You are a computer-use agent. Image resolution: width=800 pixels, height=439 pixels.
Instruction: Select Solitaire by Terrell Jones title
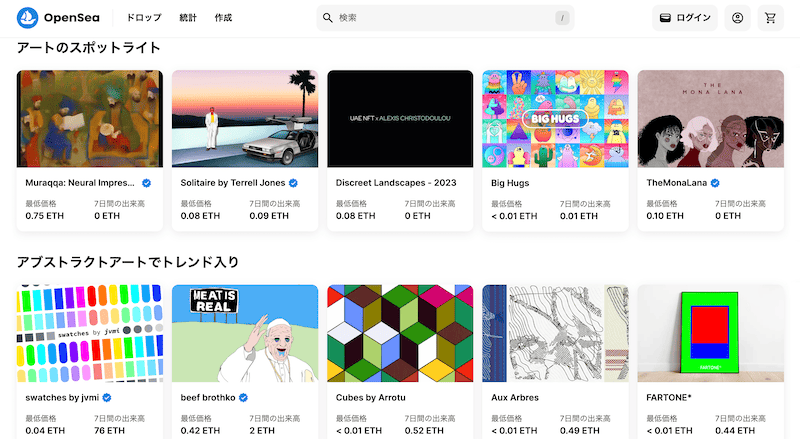tap(233, 183)
